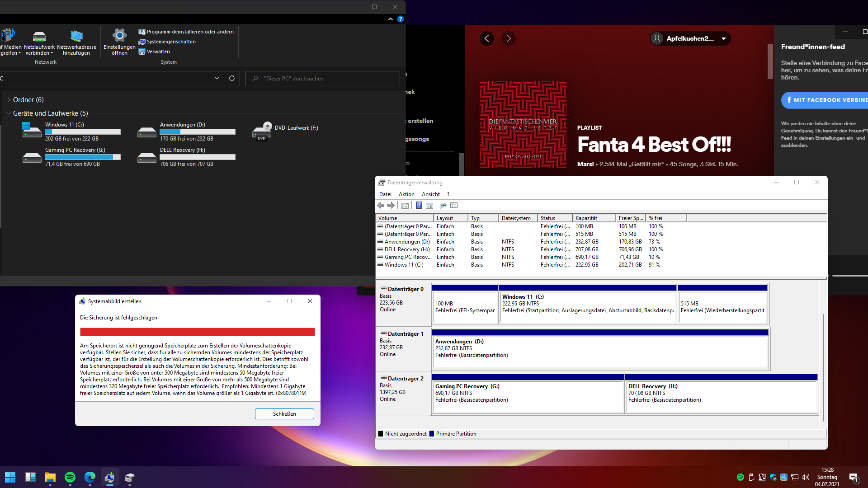Screen dimensions: 868x488
Task: Click the Windows Security shield tray icon
Action: point(773,477)
